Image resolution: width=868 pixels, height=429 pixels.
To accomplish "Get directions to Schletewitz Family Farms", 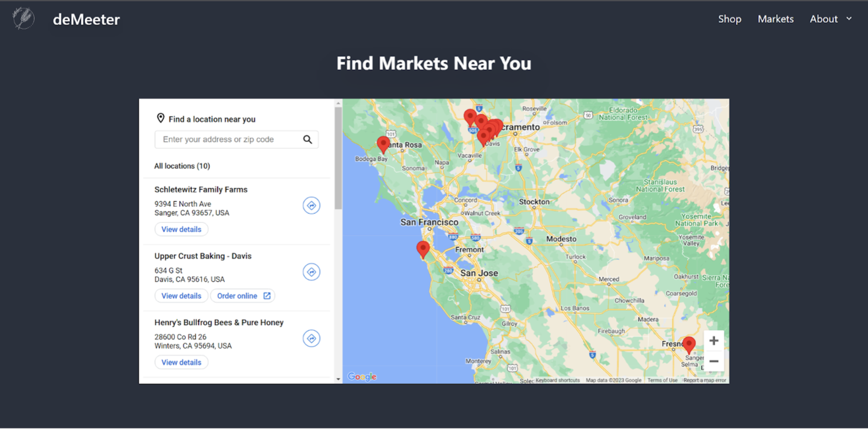I will point(311,205).
